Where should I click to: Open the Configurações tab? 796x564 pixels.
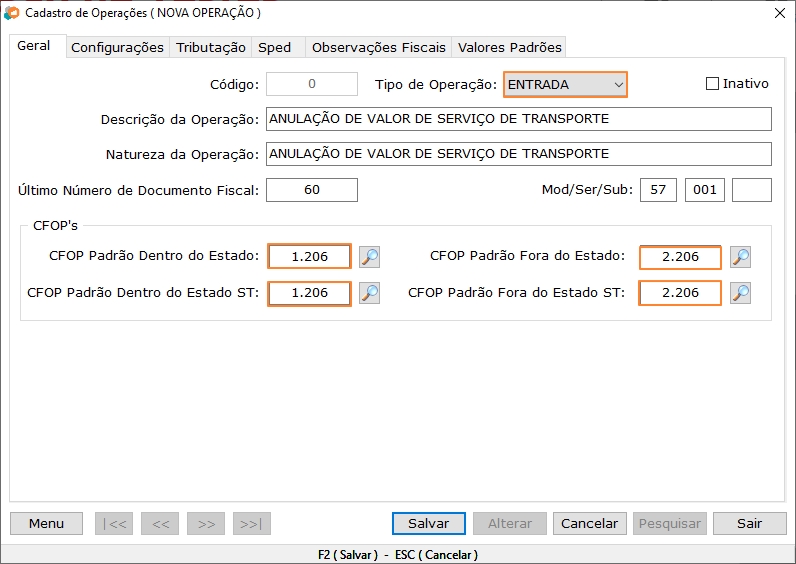117,47
